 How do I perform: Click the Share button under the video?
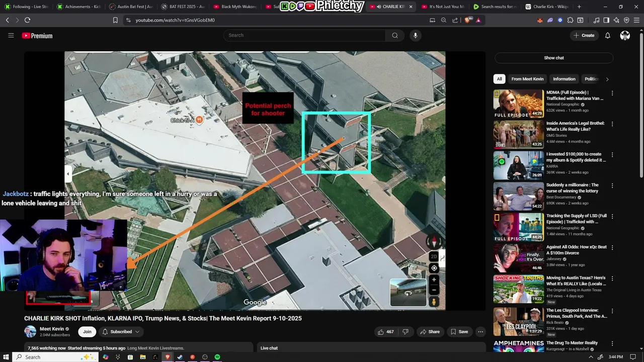click(430, 332)
